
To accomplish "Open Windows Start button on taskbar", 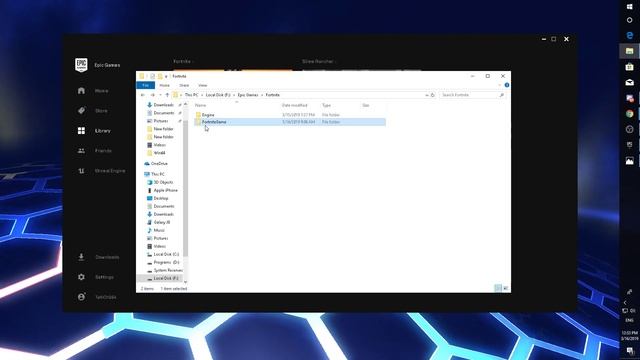I will pos(629,6).
